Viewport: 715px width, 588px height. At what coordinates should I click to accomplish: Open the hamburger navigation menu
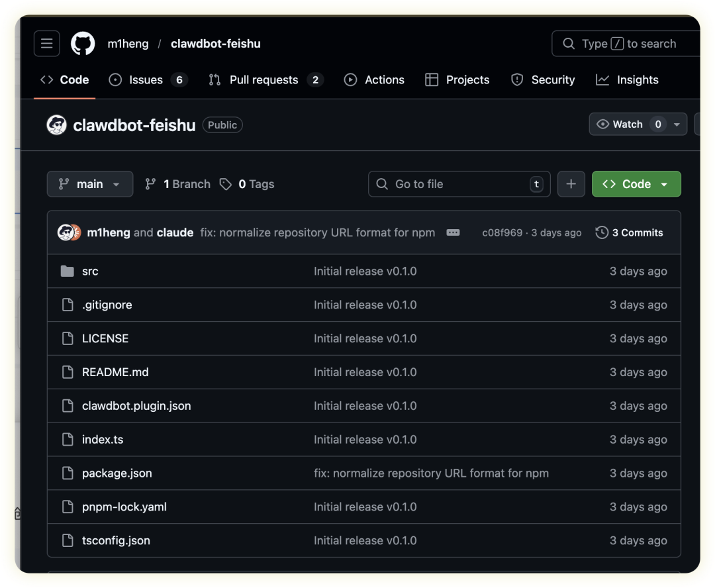46,44
